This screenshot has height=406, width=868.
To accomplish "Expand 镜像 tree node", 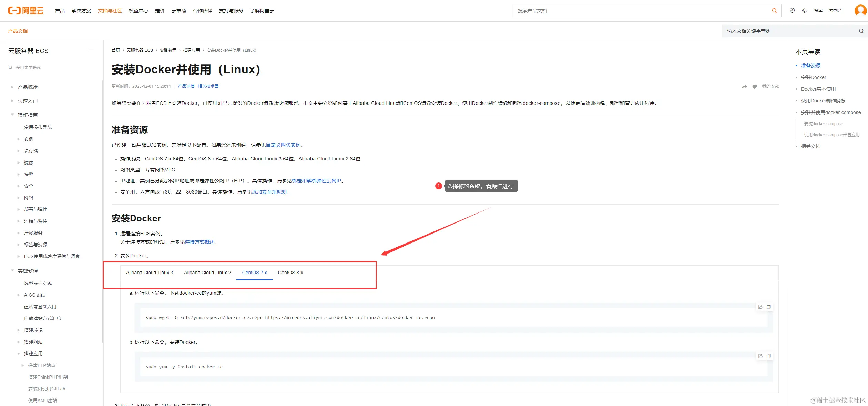I will [x=19, y=162].
